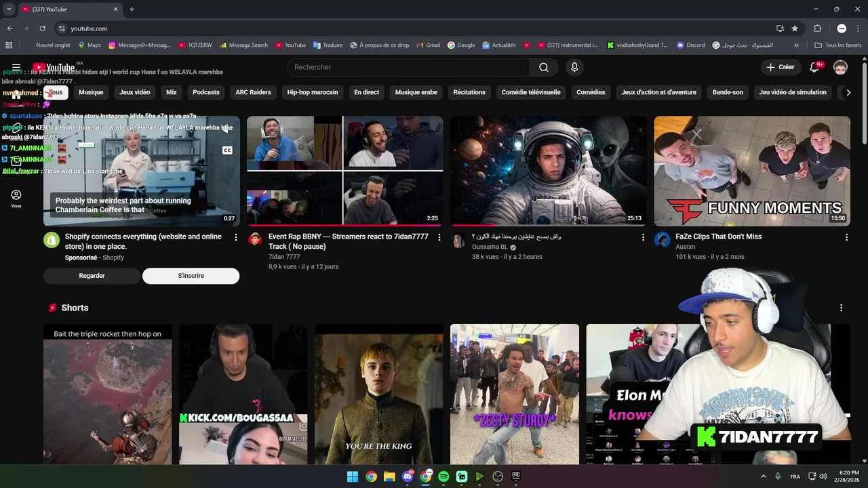
Task: Open the Discord bookmark
Action: (690, 45)
